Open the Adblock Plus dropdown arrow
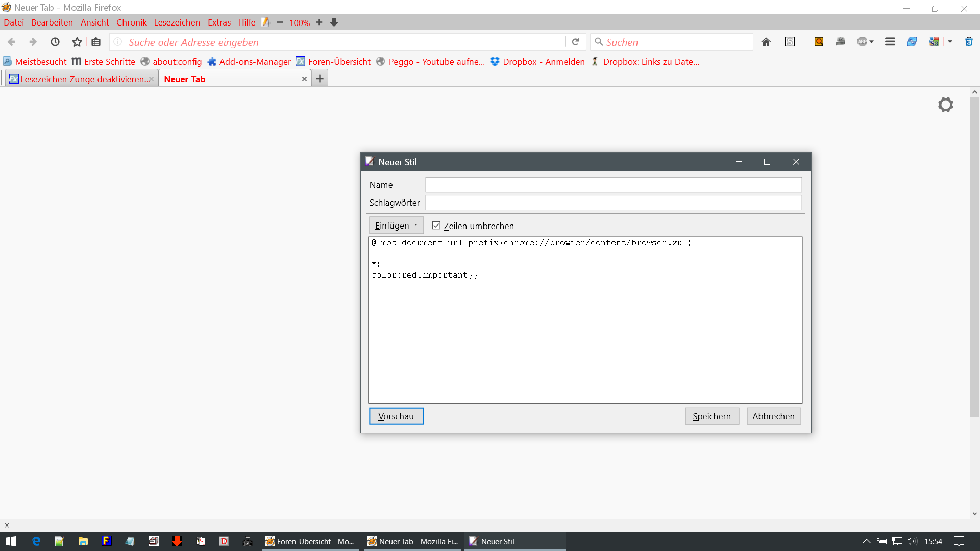The image size is (980, 551). click(x=872, y=42)
